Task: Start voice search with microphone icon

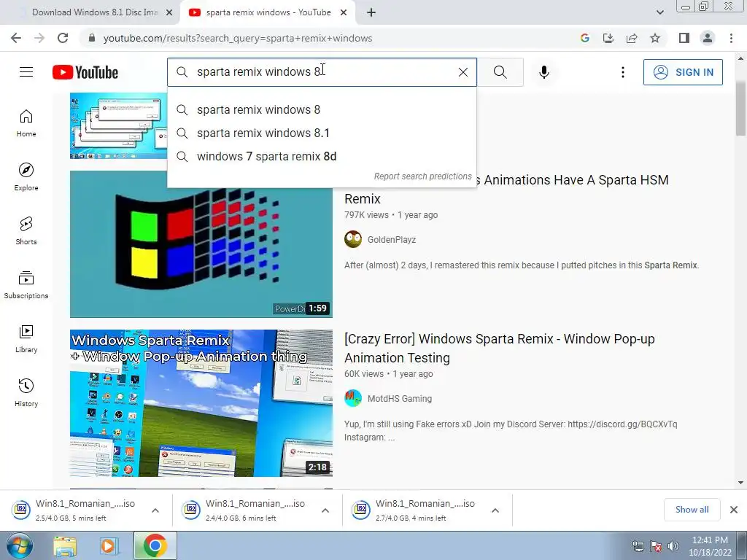Action: 544,72
